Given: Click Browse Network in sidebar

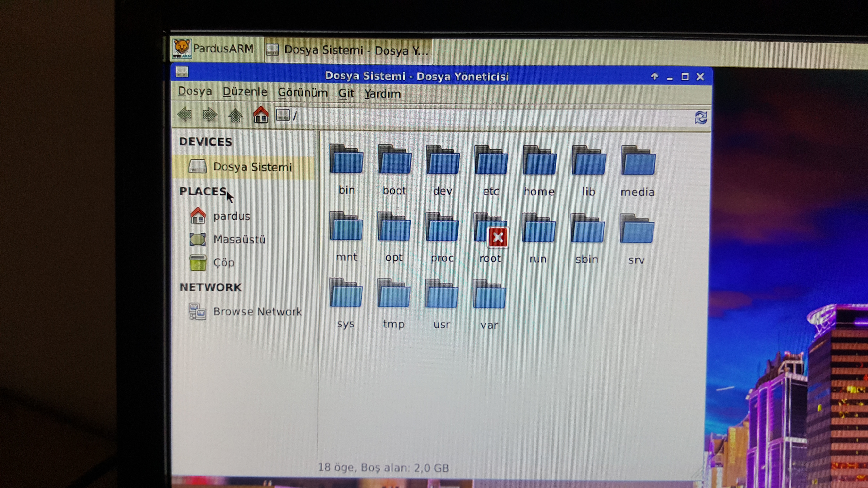Looking at the screenshot, I should [x=245, y=311].
